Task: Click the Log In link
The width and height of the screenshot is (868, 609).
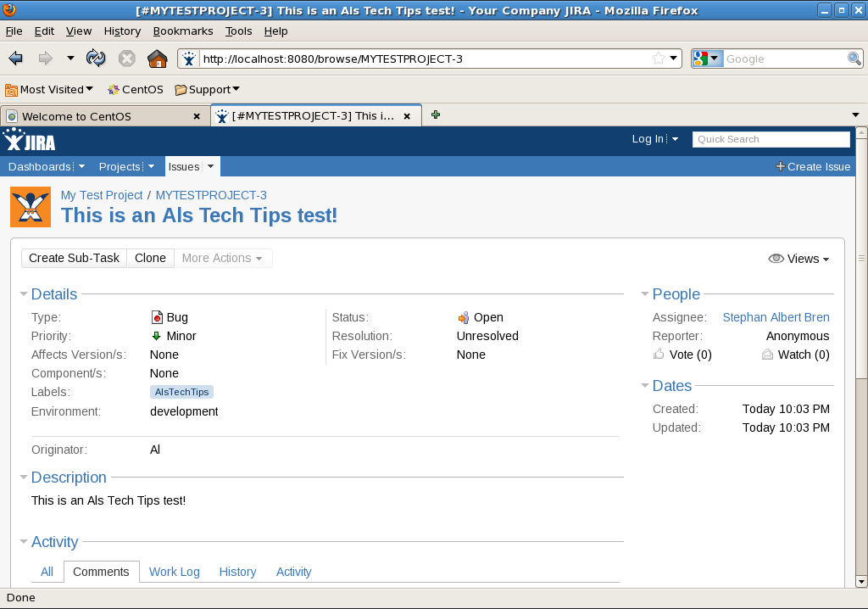Action: point(648,139)
